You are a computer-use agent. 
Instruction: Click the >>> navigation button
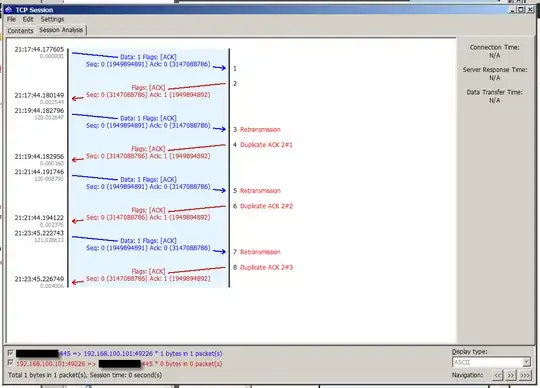pyautogui.click(x=525, y=375)
